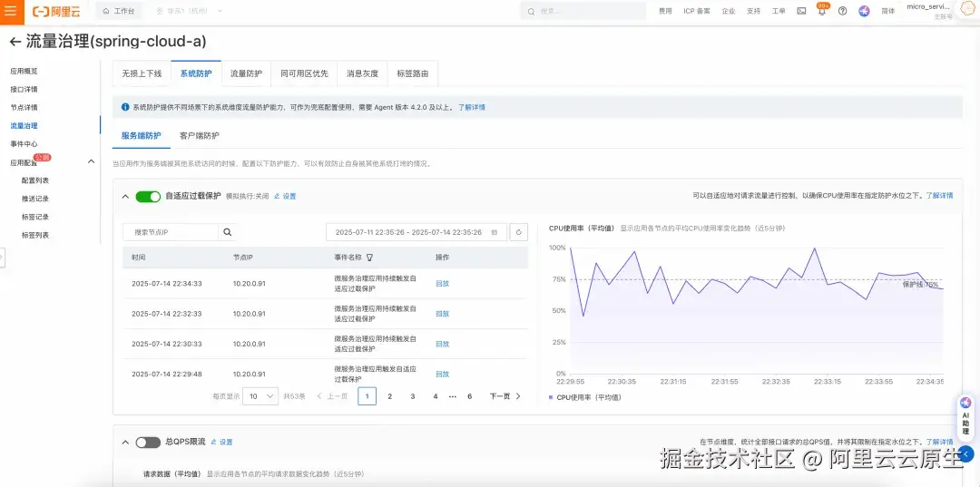Viewport: 980px width, 487px height.
Task: Switch to 无损上下线 tab
Action: pos(142,73)
